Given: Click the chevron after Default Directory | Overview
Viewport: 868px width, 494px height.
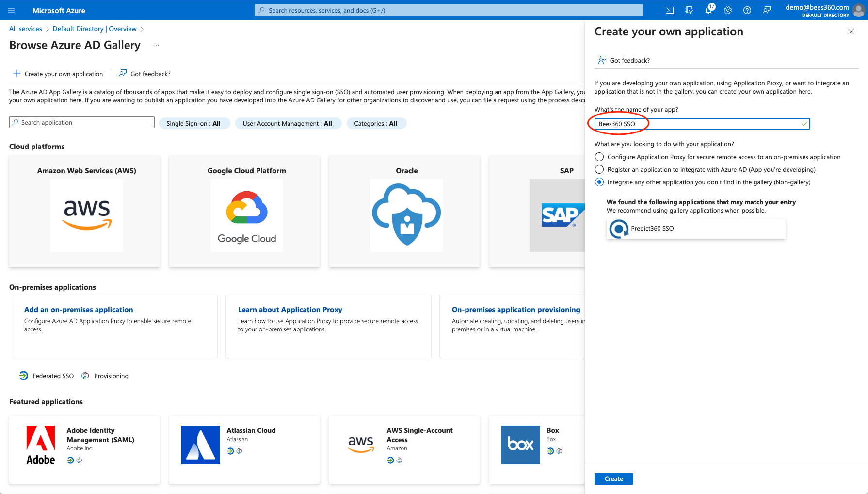Looking at the screenshot, I should [142, 29].
